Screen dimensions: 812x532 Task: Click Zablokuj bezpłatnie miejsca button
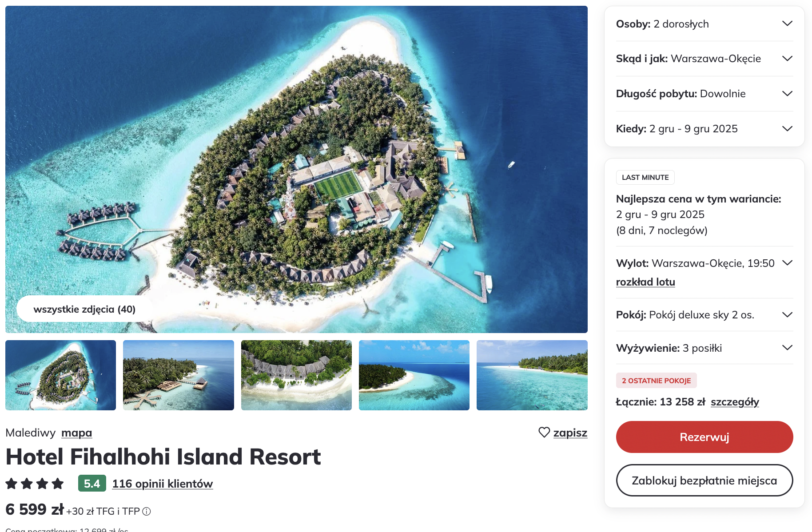click(704, 480)
